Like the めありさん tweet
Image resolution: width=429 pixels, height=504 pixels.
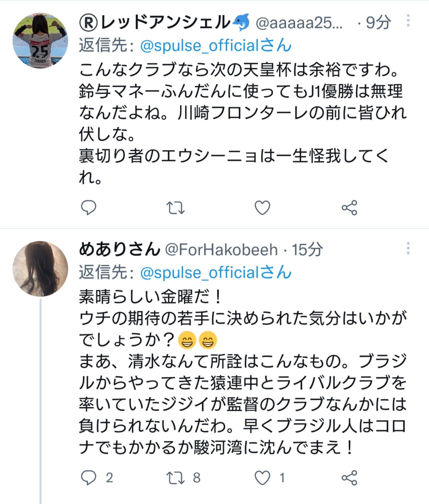point(262,478)
